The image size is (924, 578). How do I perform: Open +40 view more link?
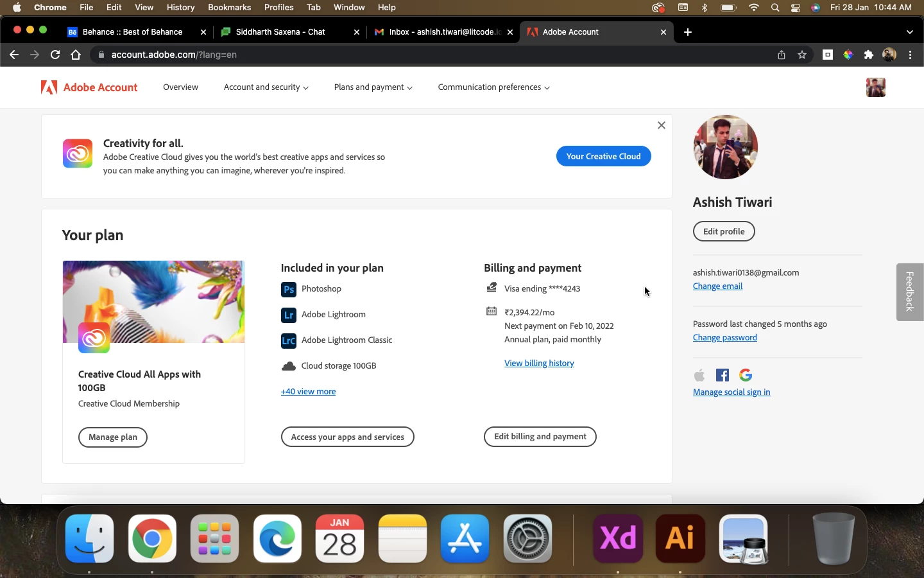pyautogui.click(x=308, y=392)
